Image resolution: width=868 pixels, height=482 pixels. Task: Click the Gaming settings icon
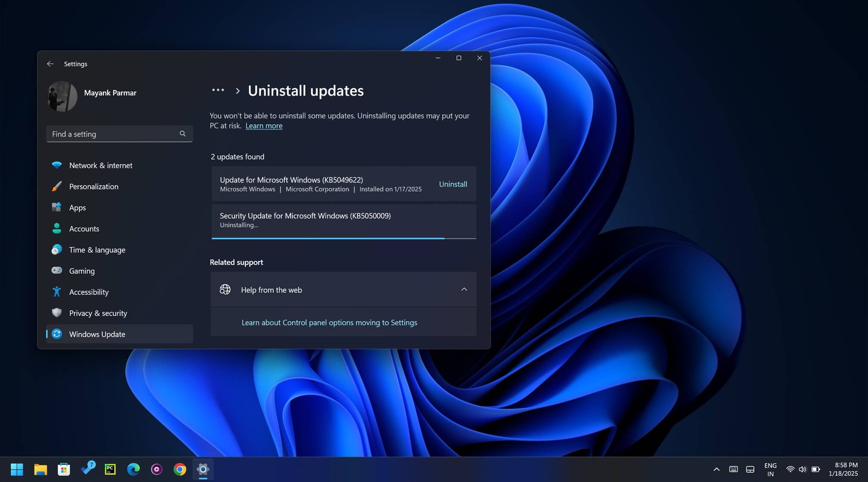[56, 270]
